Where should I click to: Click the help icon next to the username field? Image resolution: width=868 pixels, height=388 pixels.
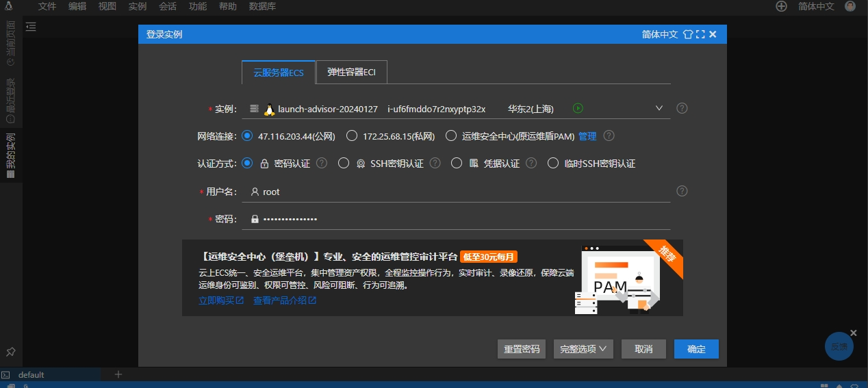tap(682, 191)
